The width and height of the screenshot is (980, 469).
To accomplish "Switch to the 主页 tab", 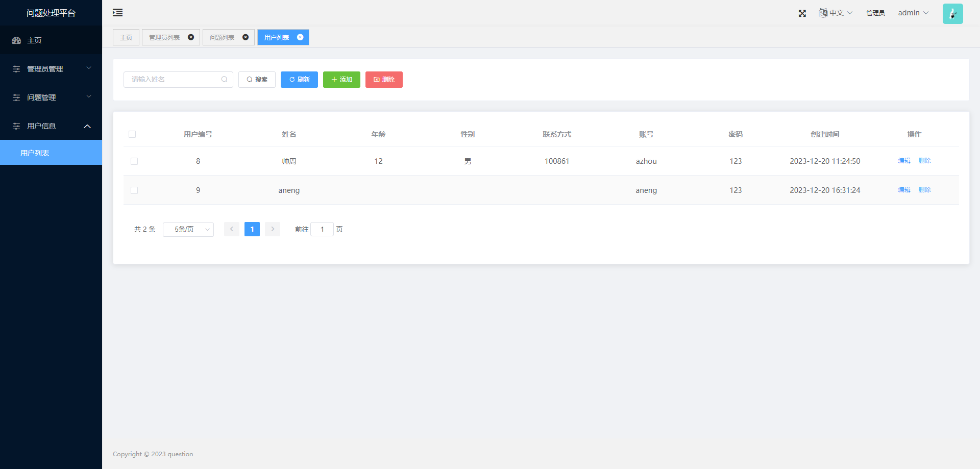I will coord(126,37).
